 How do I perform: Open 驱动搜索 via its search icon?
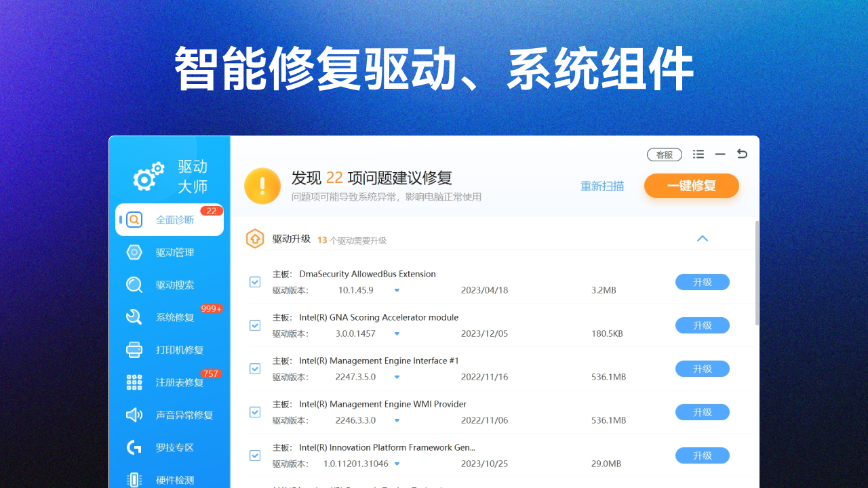134,285
